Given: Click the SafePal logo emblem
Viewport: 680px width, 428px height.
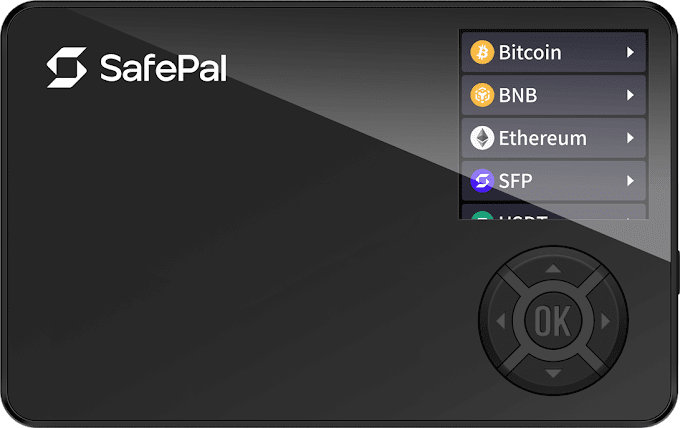Looking at the screenshot, I should click(67, 67).
